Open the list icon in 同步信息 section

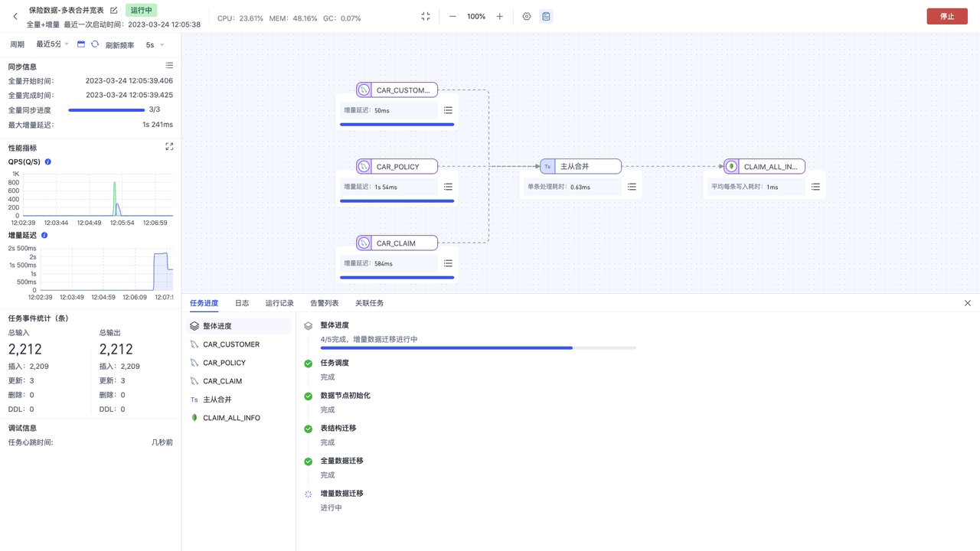(169, 66)
